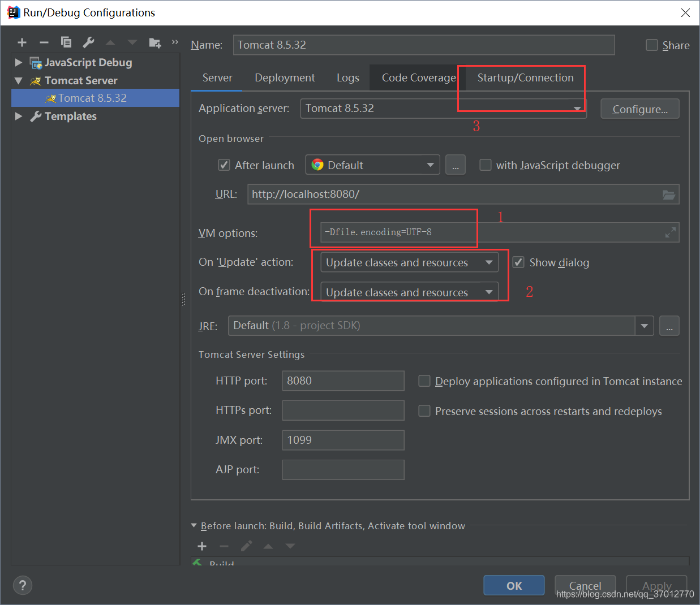700x605 pixels.
Task: Switch to Deployment tab
Action: 285,78
